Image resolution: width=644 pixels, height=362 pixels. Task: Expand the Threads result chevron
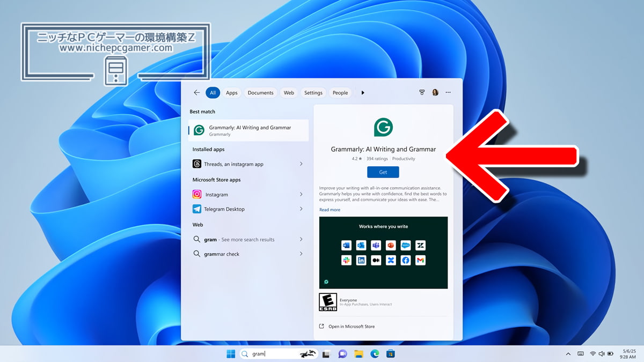tap(301, 164)
